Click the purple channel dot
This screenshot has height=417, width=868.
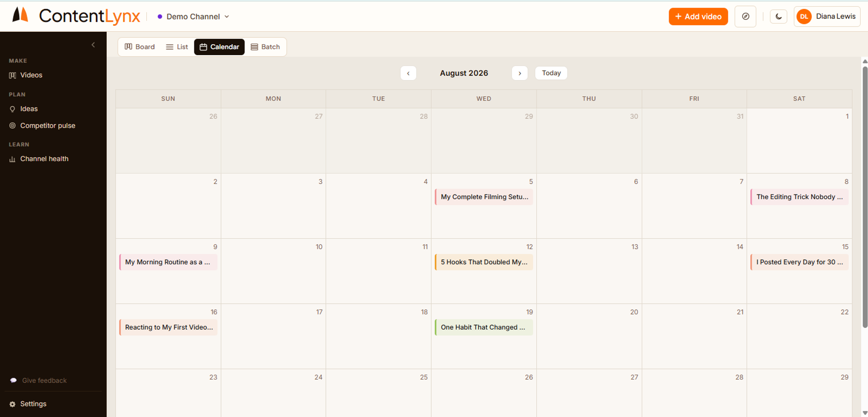tap(160, 17)
